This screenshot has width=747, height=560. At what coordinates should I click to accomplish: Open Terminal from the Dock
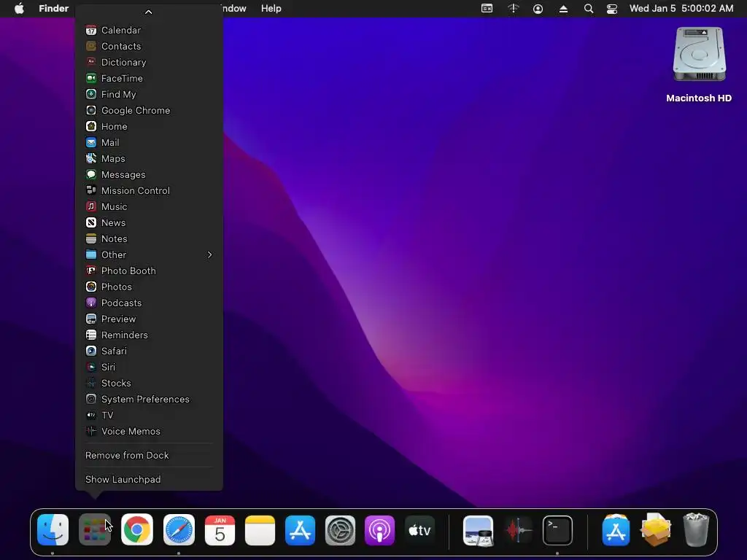[x=557, y=530]
